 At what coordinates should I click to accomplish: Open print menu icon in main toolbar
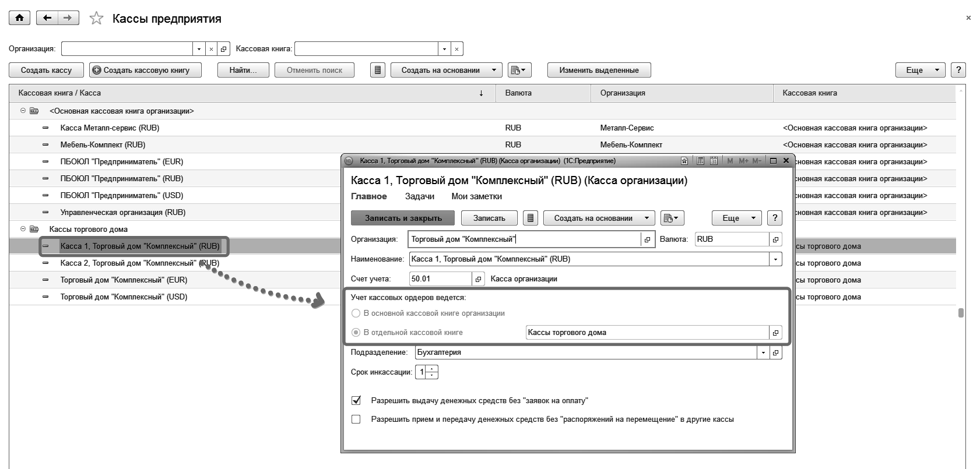point(519,70)
